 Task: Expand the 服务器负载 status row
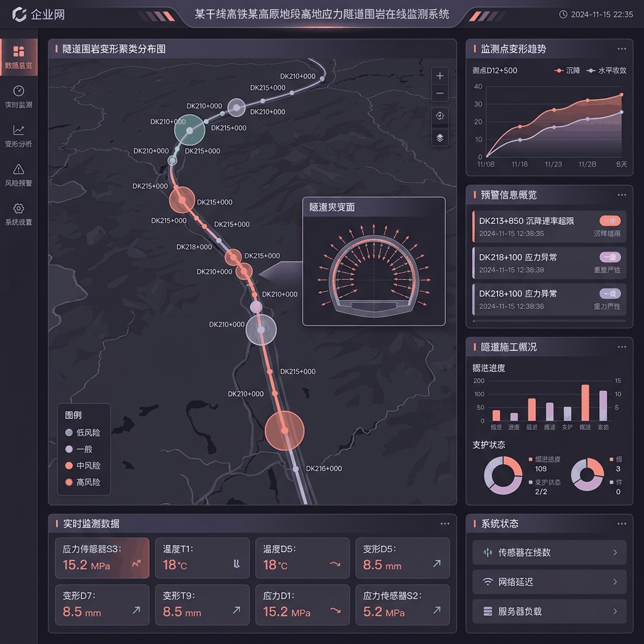point(549,611)
